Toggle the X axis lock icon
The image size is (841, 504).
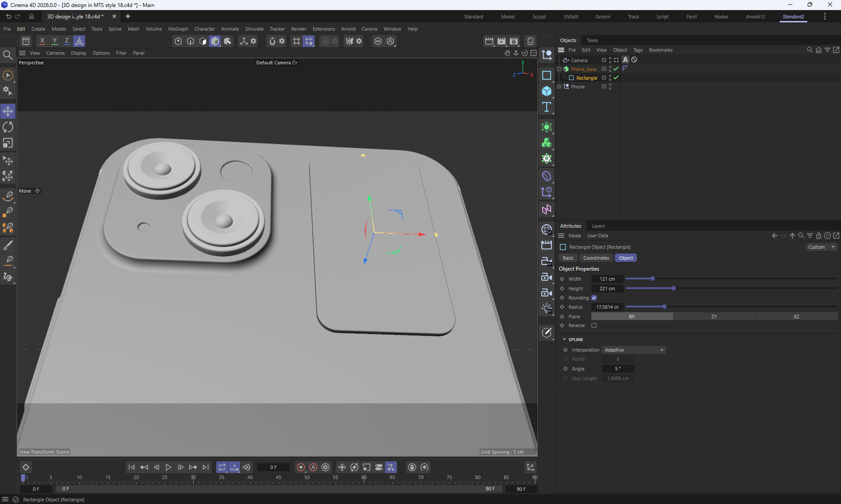point(42,41)
